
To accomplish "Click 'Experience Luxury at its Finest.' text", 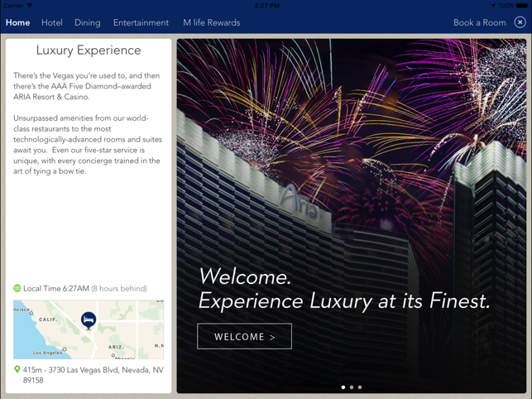I will click(344, 300).
